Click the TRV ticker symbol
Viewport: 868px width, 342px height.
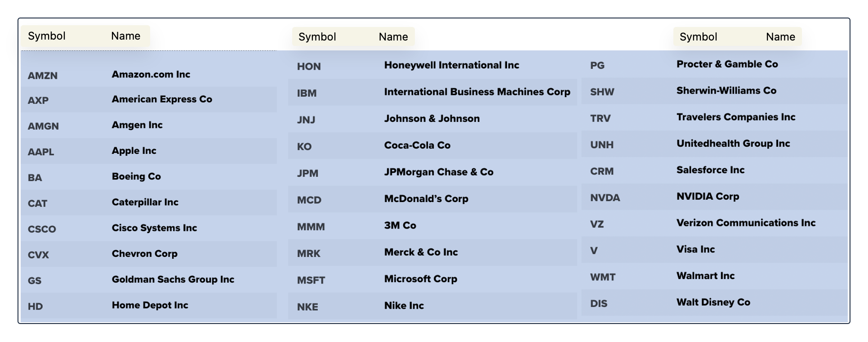(601, 118)
